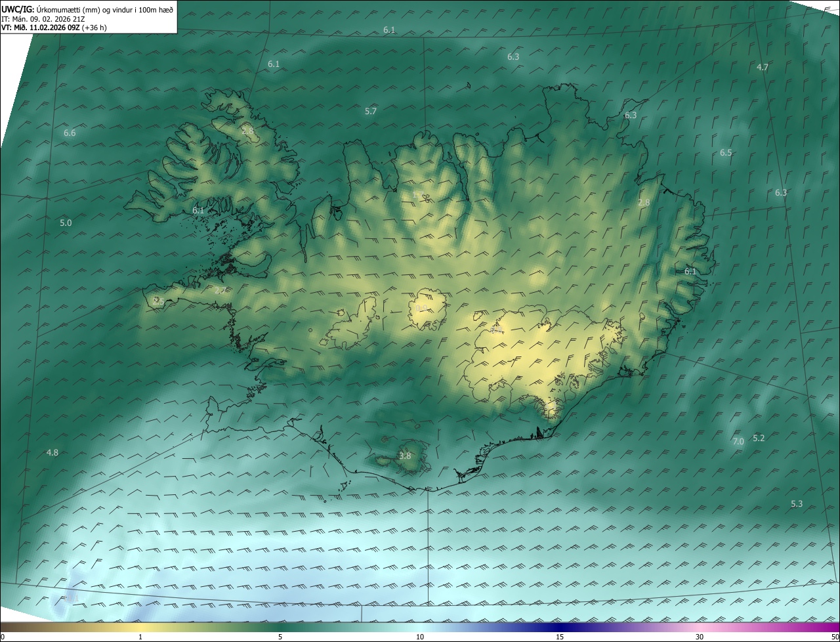Click tick label 15 on the colour scale
Image resolution: width=840 pixels, height=642 pixels.
[560, 637]
